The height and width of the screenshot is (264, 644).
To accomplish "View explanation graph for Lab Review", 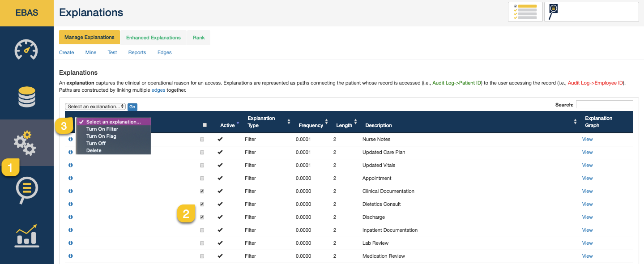I will pos(587,243).
